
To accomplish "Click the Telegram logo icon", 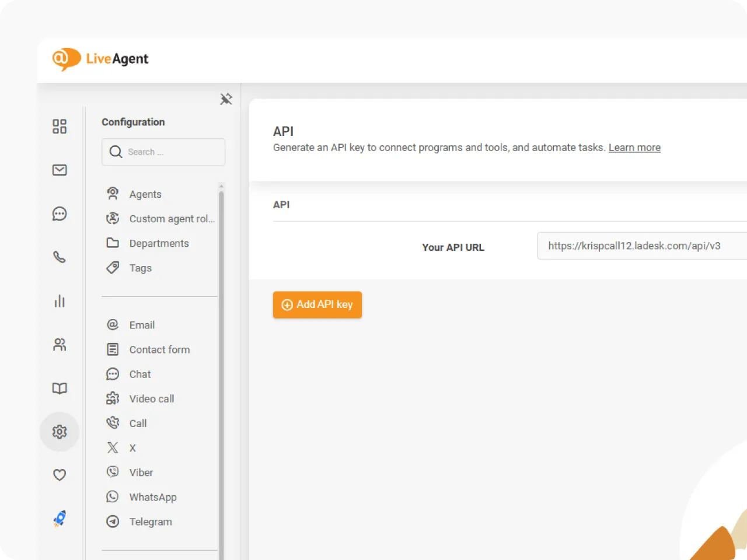I will pyautogui.click(x=113, y=521).
